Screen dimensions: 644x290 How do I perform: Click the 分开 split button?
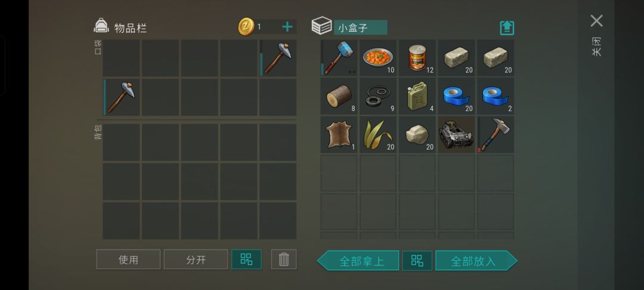pos(196,260)
